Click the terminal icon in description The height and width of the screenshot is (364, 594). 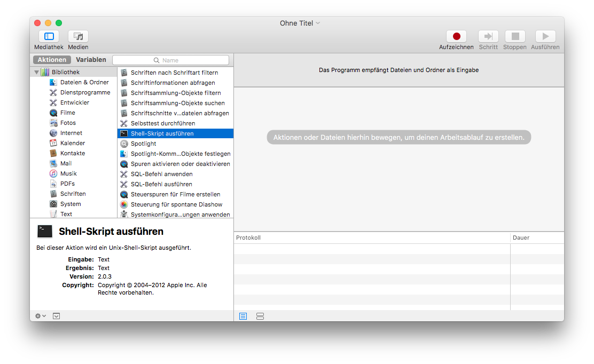[45, 231]
